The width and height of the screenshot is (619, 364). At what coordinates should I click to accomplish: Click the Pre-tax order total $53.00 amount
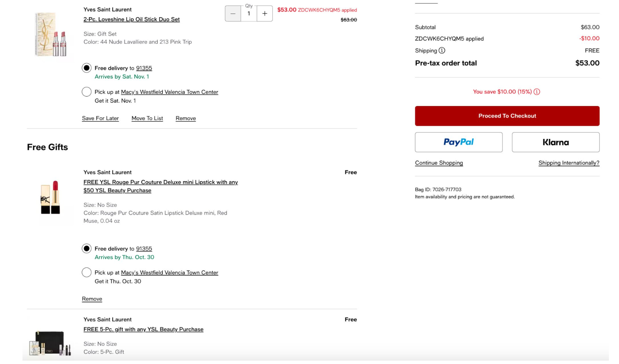pyautogui.click(x=587, y=63)
